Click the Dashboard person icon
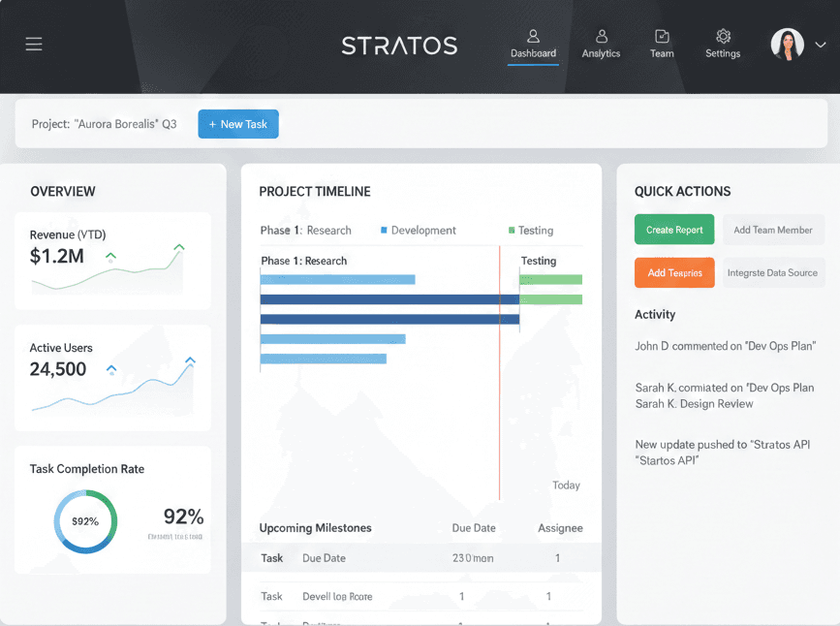 (x=533, y=36)
